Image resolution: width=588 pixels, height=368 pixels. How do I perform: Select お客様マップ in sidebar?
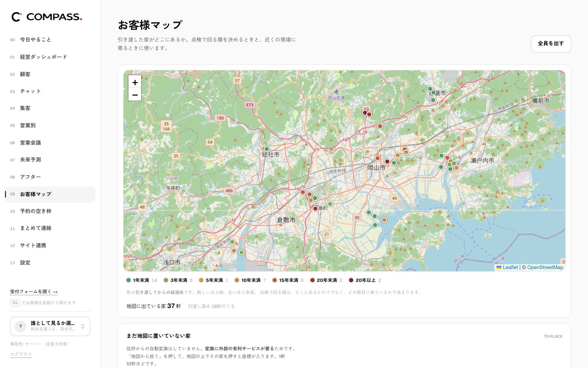50,194
